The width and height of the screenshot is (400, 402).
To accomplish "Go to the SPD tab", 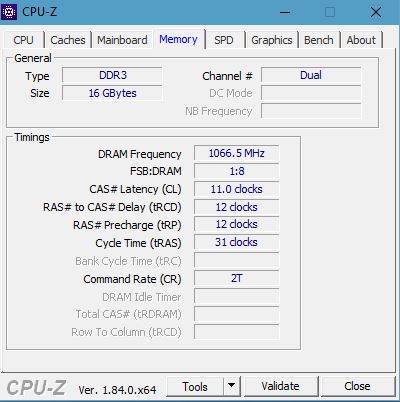I will (224, 40).
